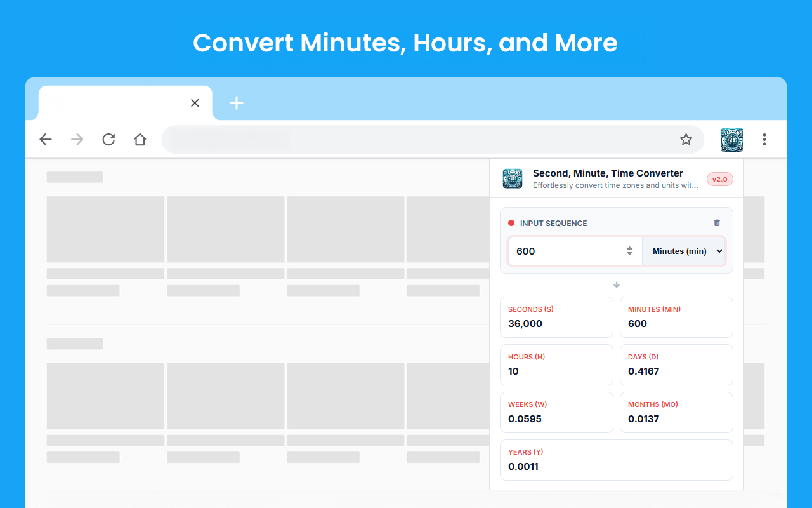
Task: Open the Minutes (min) unit dropdown
Action: click(x=684, y=251)
